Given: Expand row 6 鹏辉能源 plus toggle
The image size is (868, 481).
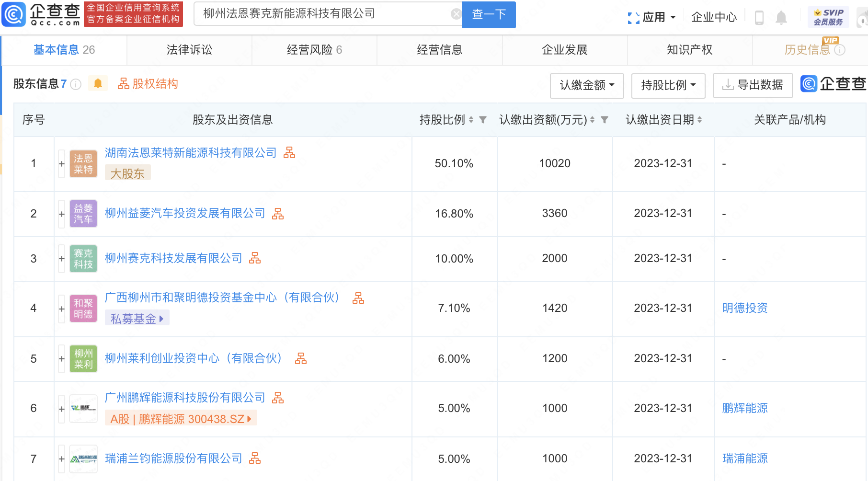Looking at the screenshot, I should [x=62, y=409].
